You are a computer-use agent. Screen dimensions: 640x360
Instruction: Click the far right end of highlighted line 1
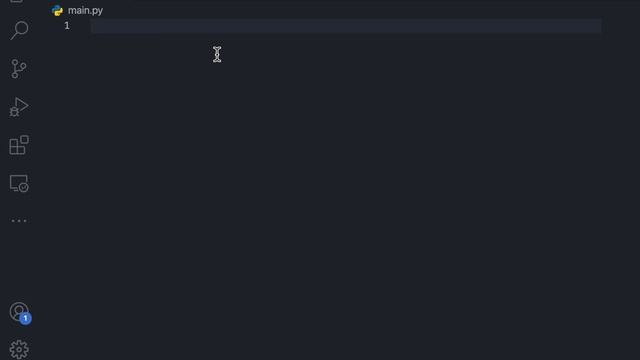coord(596,26)
